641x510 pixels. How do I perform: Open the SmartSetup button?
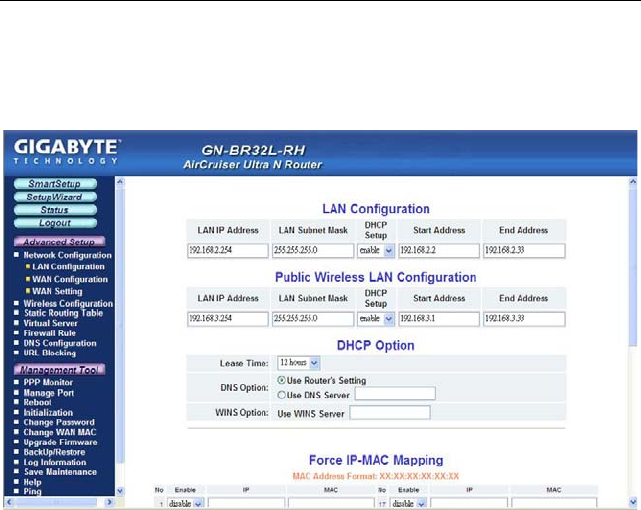pyautogui.click(x=55, y=184)
